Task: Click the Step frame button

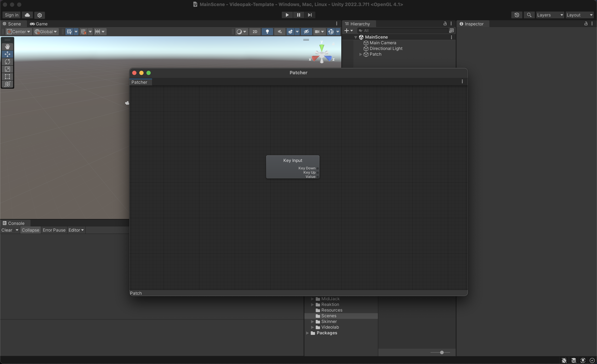Action: 310,15
